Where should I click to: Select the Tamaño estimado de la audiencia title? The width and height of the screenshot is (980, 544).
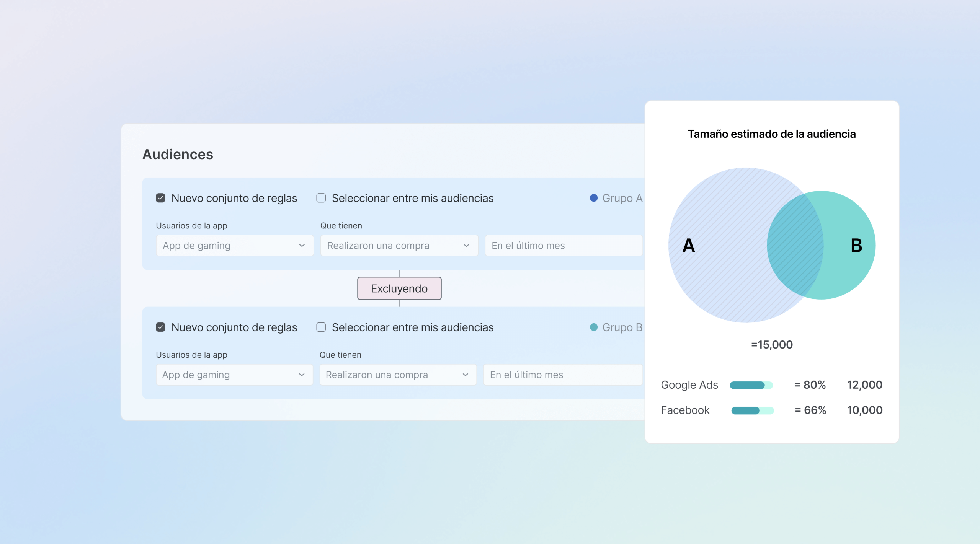tap(772, 134)
